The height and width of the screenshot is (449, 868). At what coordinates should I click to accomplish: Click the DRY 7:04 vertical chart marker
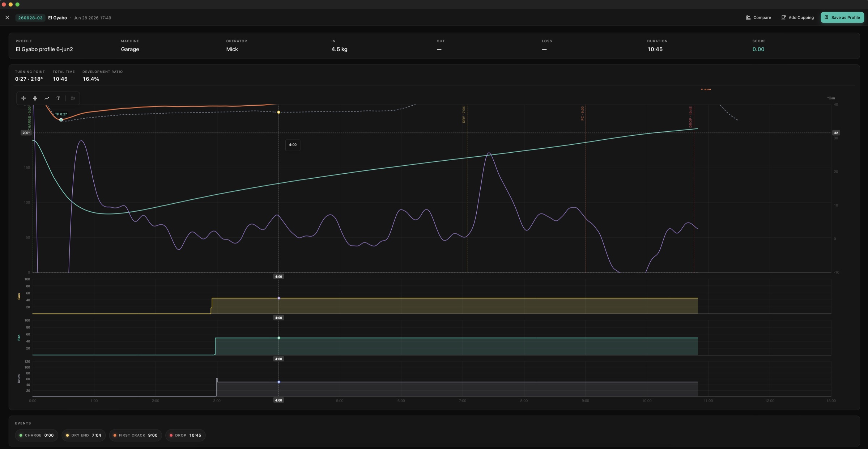point(464,115)
